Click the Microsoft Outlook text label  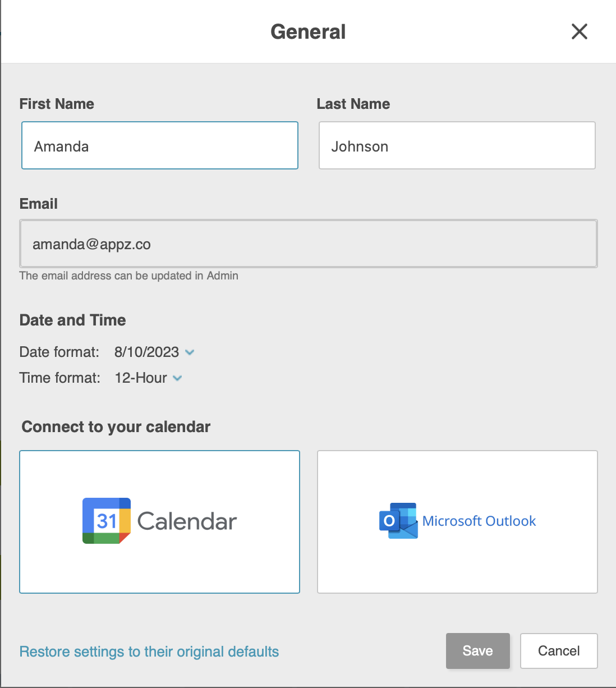click(479, 521)
